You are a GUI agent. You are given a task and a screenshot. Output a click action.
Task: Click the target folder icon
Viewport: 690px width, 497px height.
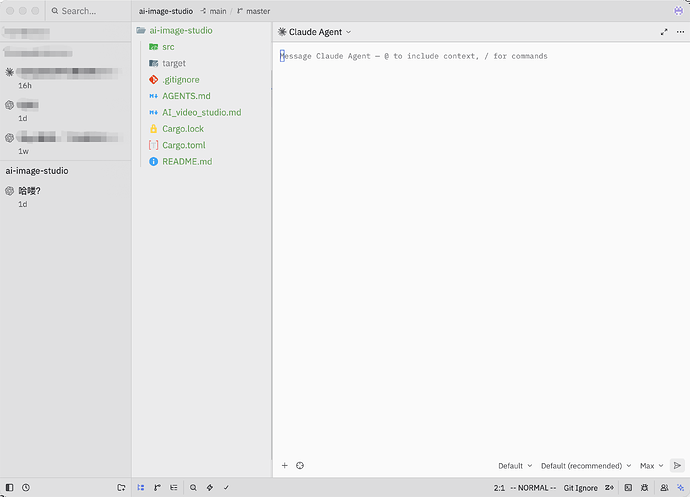[154, 63]
